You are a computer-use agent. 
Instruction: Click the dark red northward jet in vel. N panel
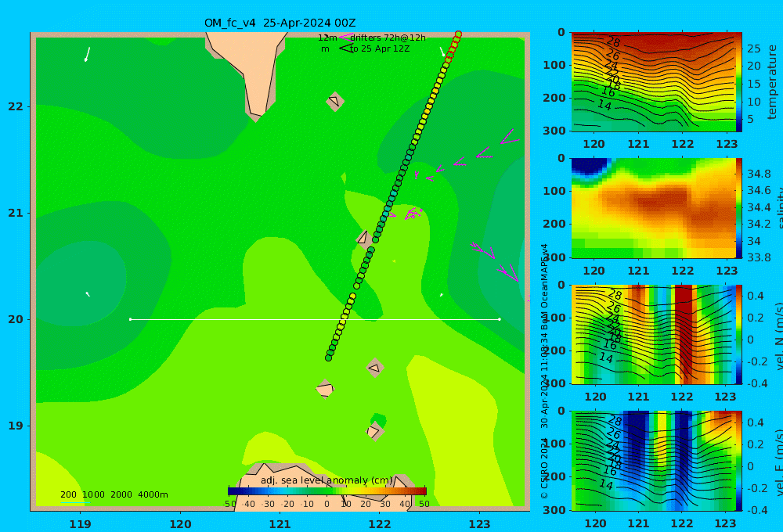point(684,334)
